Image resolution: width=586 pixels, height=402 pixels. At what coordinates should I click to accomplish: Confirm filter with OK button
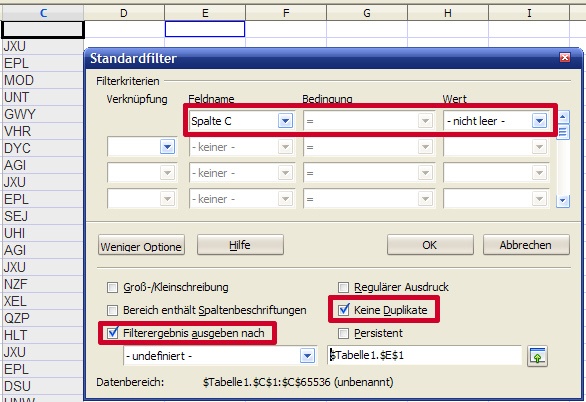coord(430,245)
